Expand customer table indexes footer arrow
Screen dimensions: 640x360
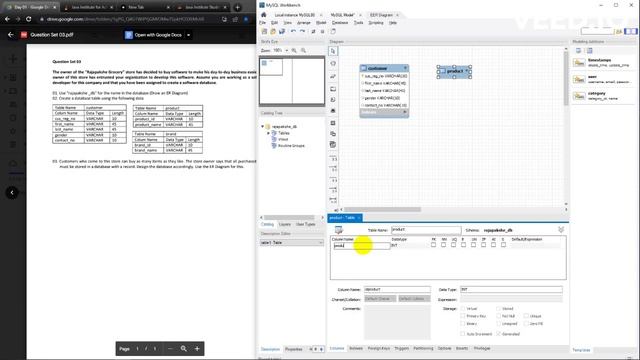pos(405,112)
